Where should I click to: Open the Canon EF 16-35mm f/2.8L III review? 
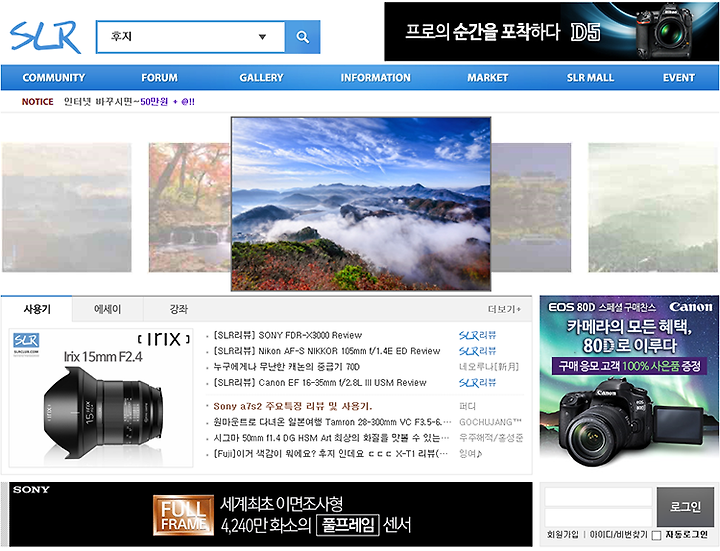click(x=320, y=382)
